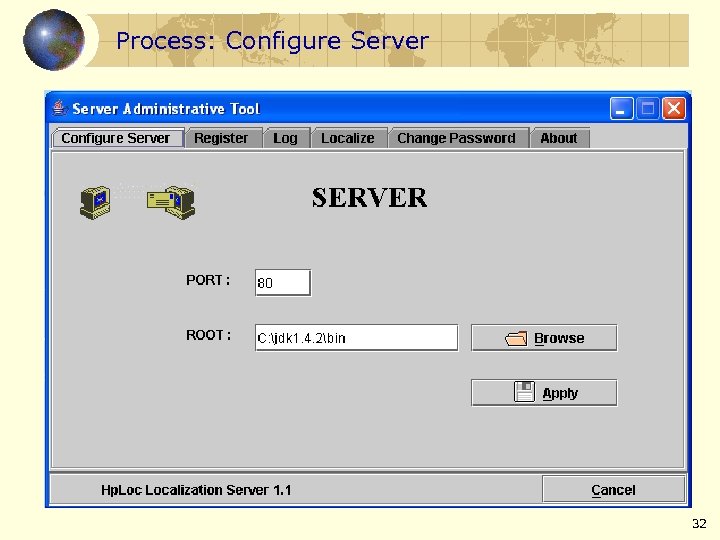Click the computer with envelope icon
720x540 pixels.
tap(171, 202)
